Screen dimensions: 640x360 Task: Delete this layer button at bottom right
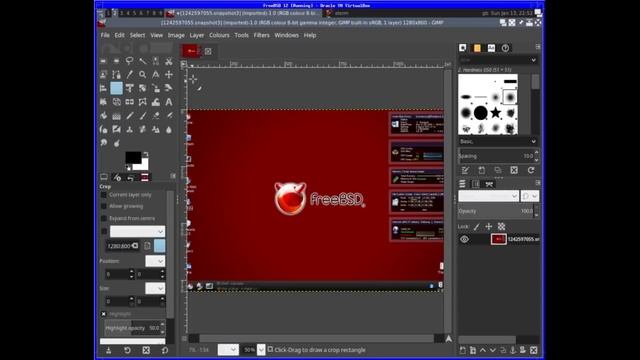[533, 350]
